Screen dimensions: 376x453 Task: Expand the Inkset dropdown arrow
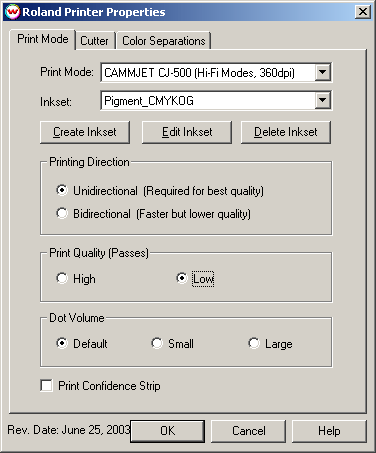[x=323, y=100]
